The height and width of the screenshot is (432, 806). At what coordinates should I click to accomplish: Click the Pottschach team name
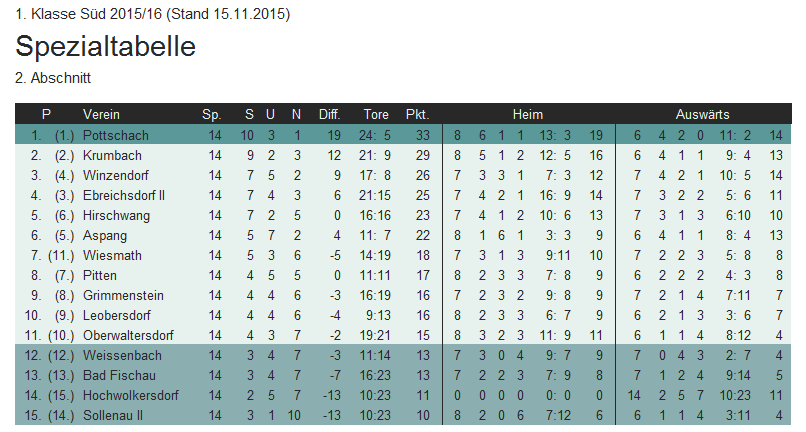coord(115,135)
